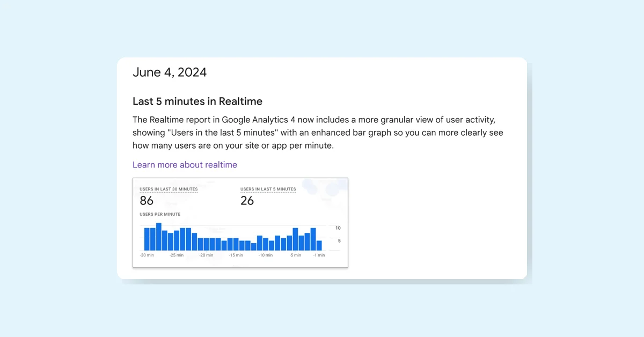Click the 'USERS IN LAST 5 MINUTES' label
This screenshot has width=644, height=337.
(x=268, y=189)
